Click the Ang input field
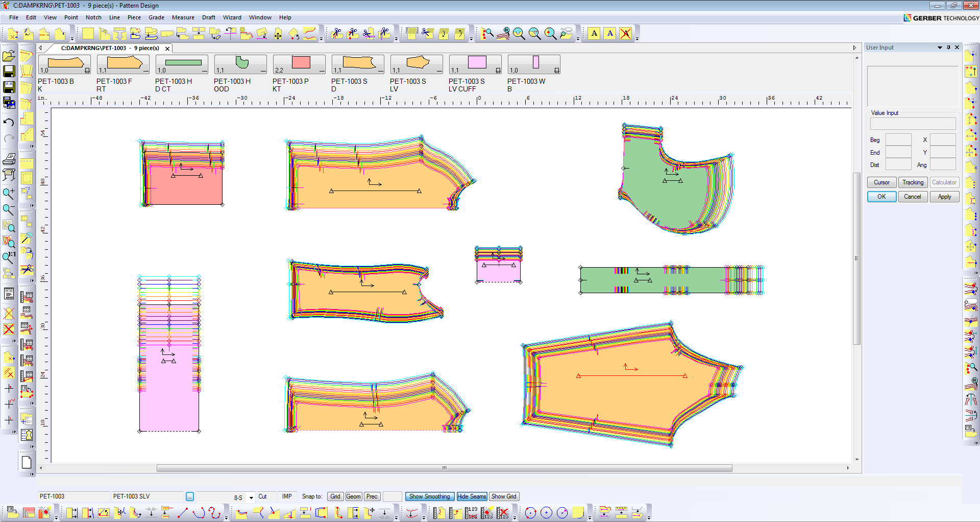Screen dimensions: 980x522 [943, 164]
